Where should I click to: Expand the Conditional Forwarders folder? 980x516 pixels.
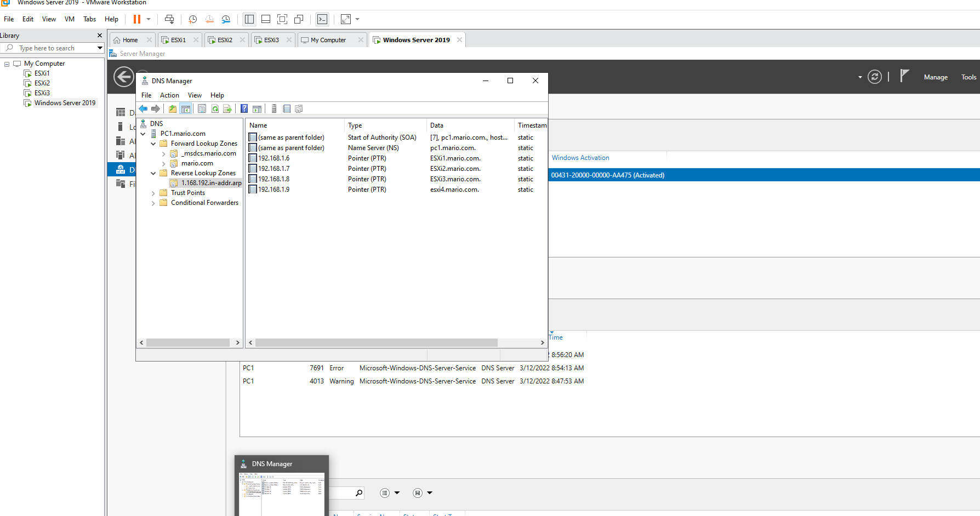(x=153, y=203)
